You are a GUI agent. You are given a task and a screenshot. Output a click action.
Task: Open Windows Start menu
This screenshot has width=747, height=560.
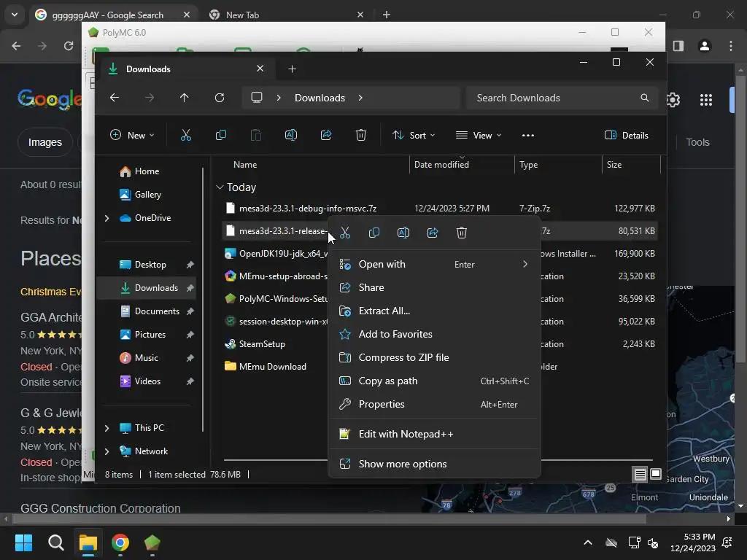coord(23,542)
